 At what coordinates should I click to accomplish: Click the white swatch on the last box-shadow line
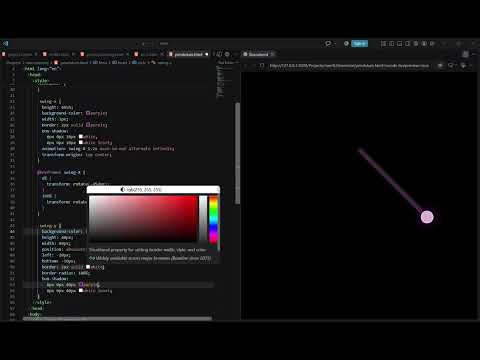(81, 290)
